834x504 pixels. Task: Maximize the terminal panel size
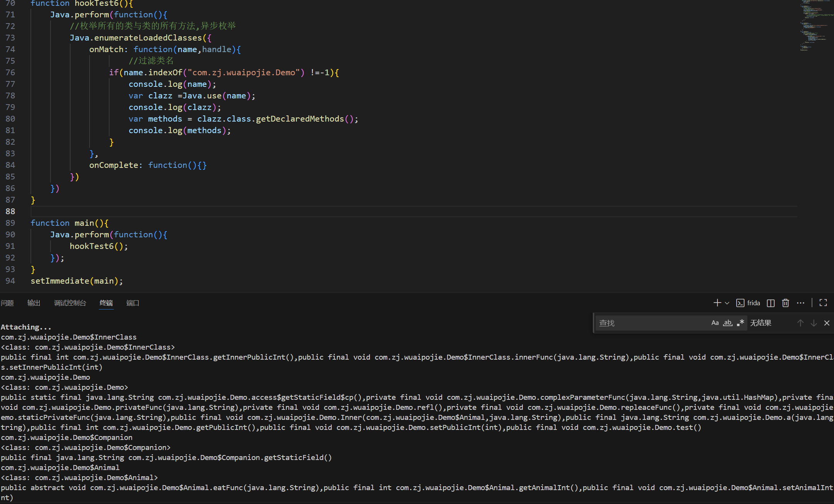pos(823,303)
